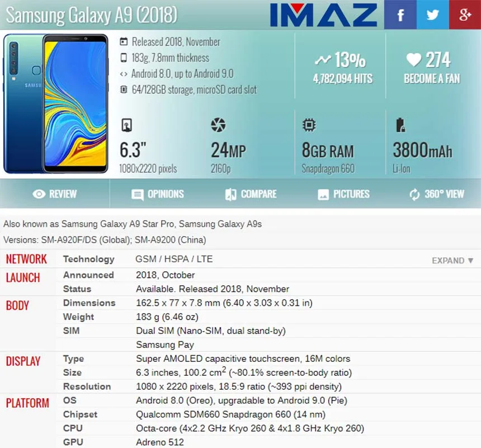Viewport: 481px width, 448px height.
Task: Open the Review tab
Action: click(x=55, y=194)
